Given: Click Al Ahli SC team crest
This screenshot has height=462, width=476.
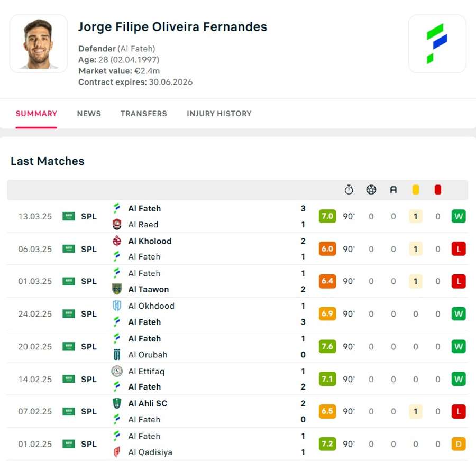Looking at the screenshot, I should point(117,403).
